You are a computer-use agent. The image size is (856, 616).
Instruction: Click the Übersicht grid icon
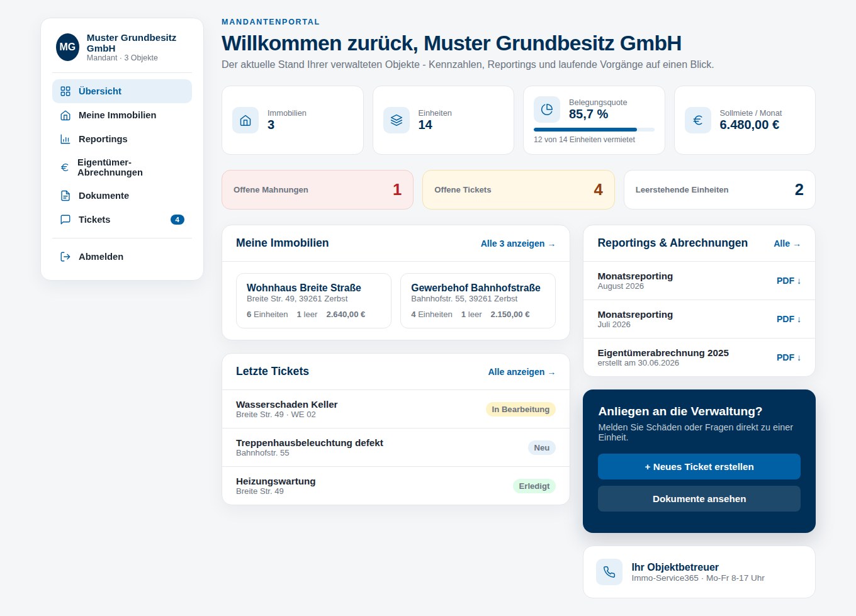pos(65,91)
